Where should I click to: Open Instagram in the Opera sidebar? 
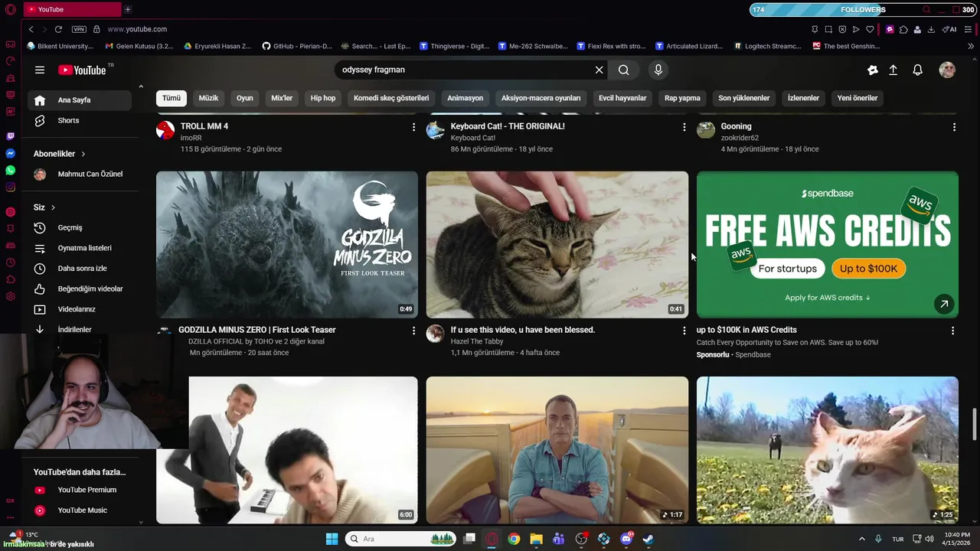tap(10, 187)
